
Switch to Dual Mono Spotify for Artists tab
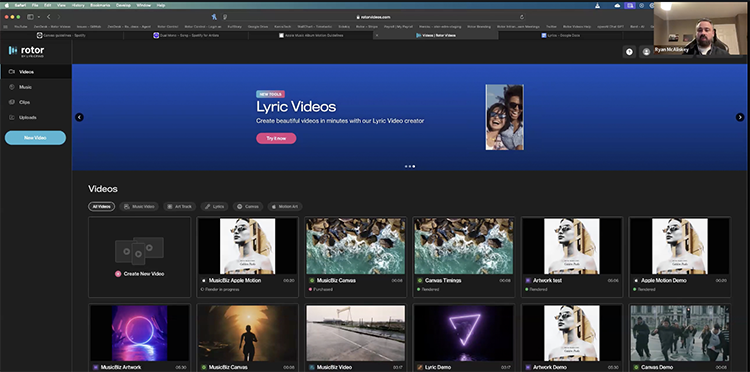[x=186, y=35]
